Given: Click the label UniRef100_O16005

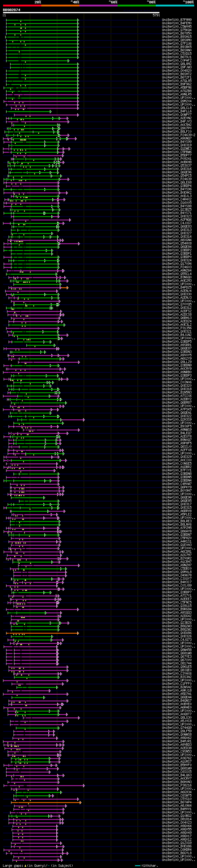Looking at the screenshot, I should (x=177, y=203).
